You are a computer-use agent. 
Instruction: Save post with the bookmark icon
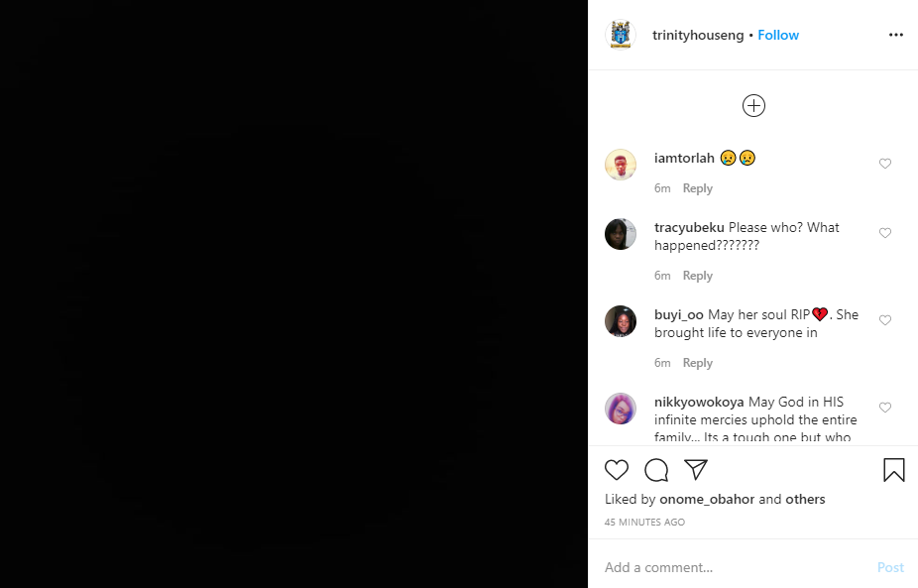894,470
